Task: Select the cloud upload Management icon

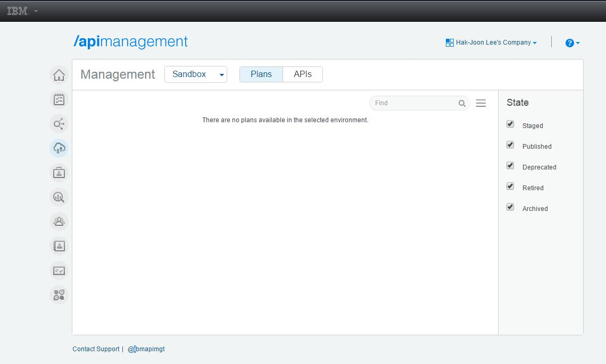Action: click(x=59, y=148)
